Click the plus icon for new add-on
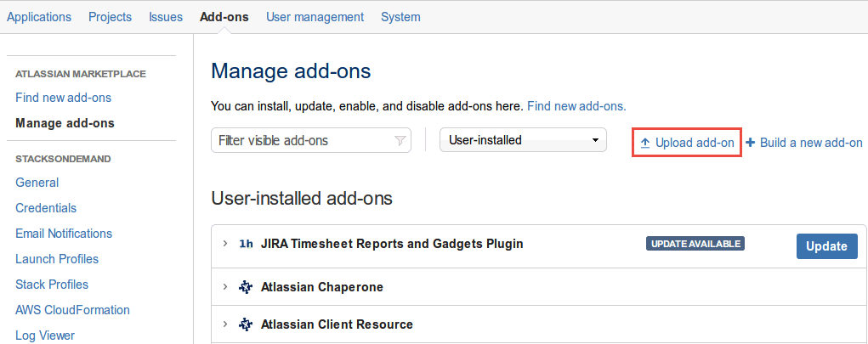The image size is (868, 344). [750, 143]
